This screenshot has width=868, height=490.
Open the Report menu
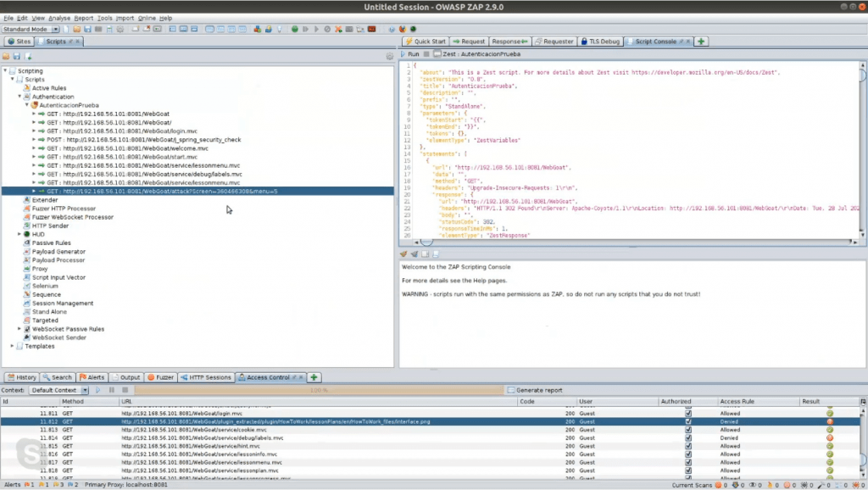point(84,19)
